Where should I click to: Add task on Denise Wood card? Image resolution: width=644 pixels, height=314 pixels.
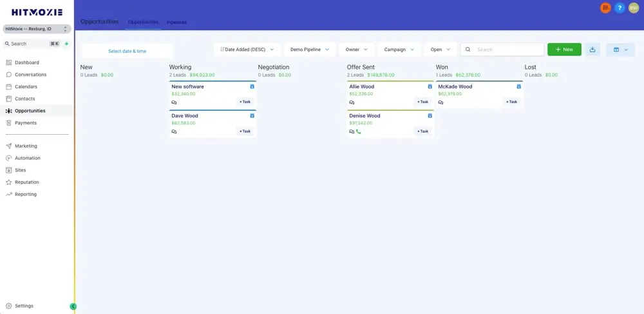tap(422, 131)
